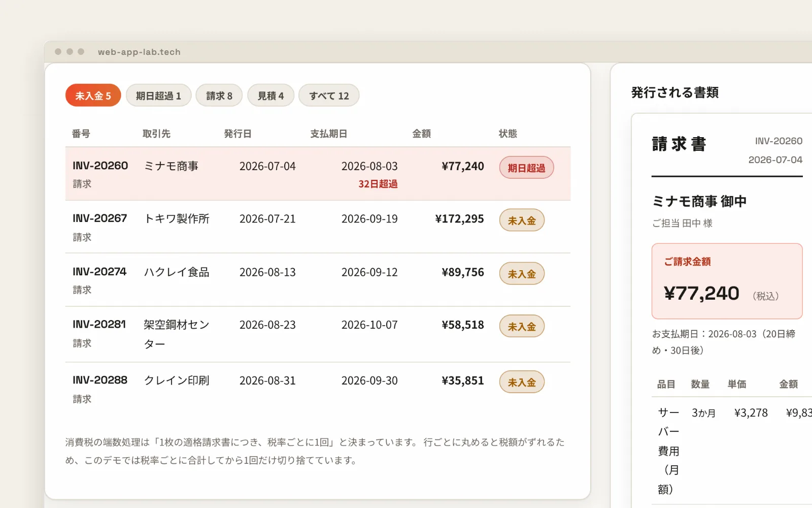Image resolution: width=812 pixels, height=508 pixels.
Task: Select client name ハクレイ食品
Action: 177,272
